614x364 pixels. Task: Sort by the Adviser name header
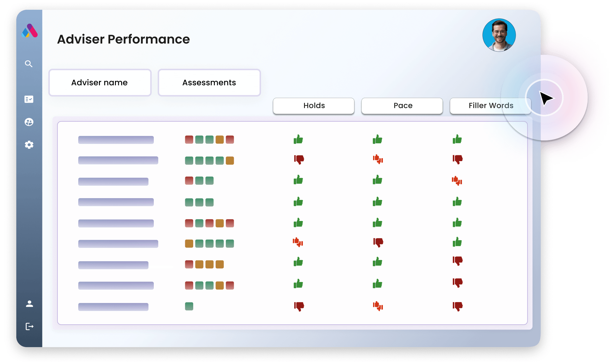[x=100, y=83]
